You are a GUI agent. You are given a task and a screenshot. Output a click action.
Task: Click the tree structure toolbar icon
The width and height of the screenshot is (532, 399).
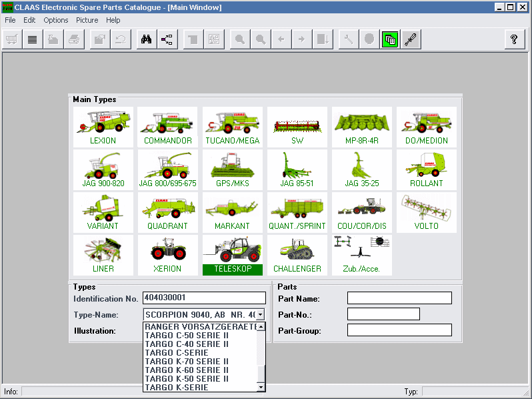coord(167,39)
